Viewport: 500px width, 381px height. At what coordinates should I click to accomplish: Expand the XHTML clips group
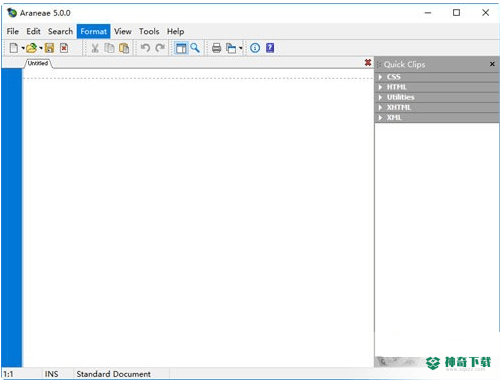(437, 108)
